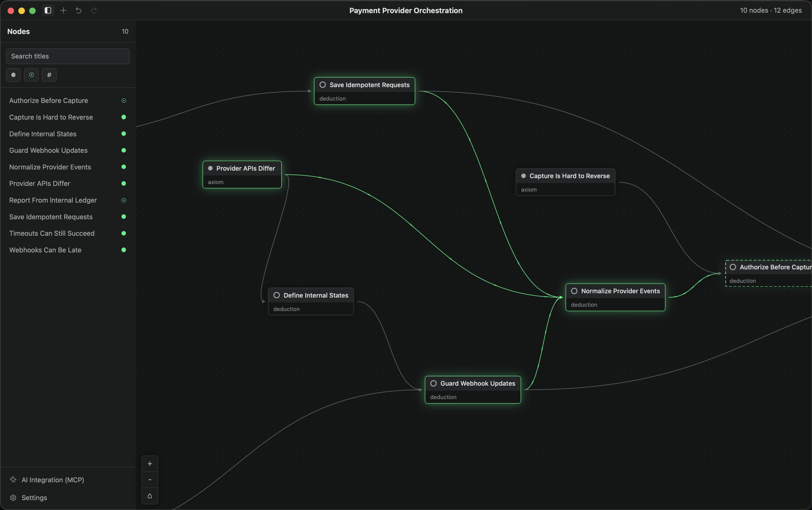Select Timeouts Can Still Succeed in list

(x=68, y=233)
